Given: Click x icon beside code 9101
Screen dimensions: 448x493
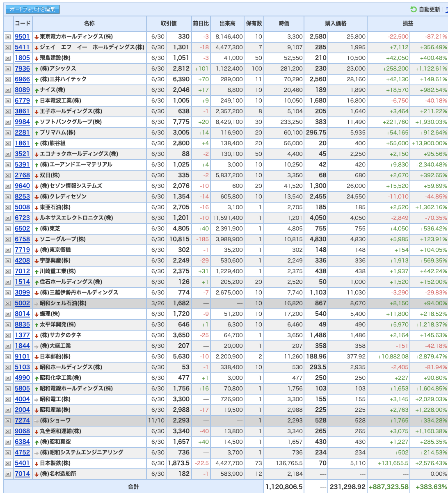Looking at the screenshot, I should coord(8,357).
